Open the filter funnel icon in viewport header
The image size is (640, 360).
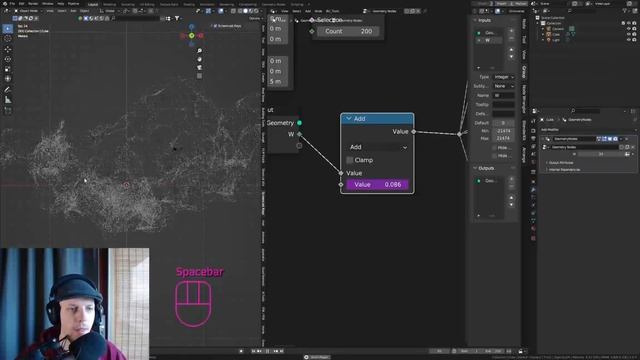coord(177,18)
